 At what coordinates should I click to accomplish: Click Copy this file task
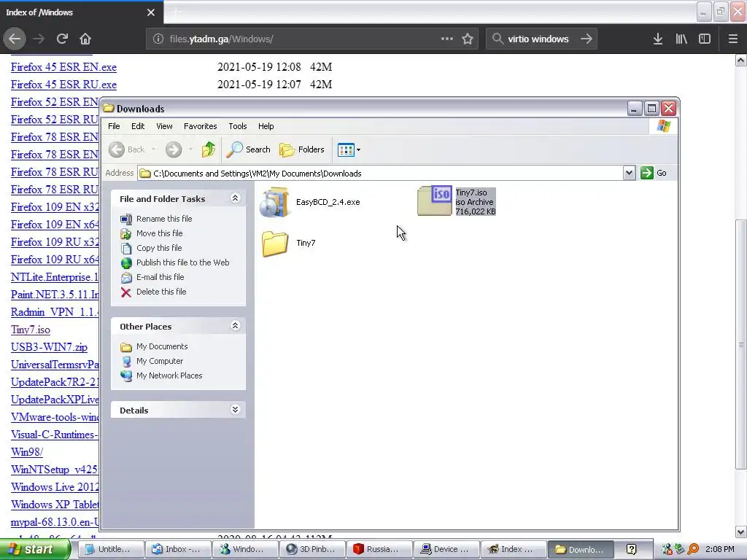(x=158, y=248)
